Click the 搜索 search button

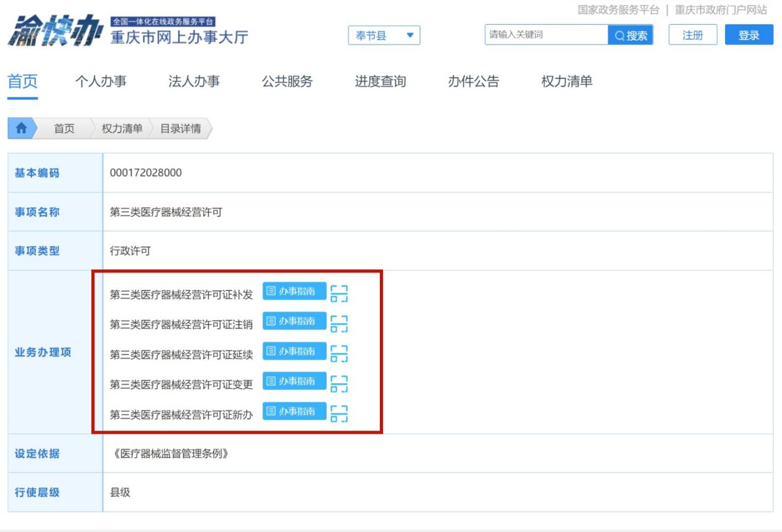click(631, 35)
